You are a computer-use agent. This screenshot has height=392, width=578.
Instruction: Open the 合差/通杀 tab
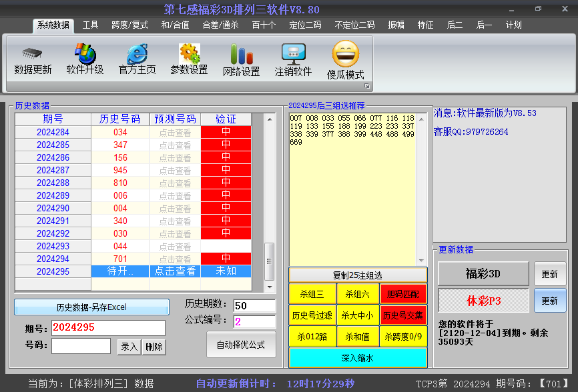tap(221, 25)
